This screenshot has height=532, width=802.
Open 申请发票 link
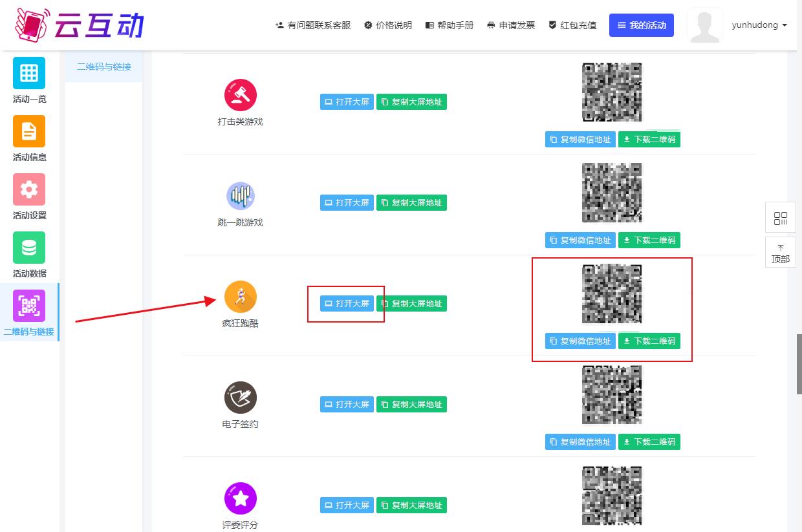(x=511, y=25)
